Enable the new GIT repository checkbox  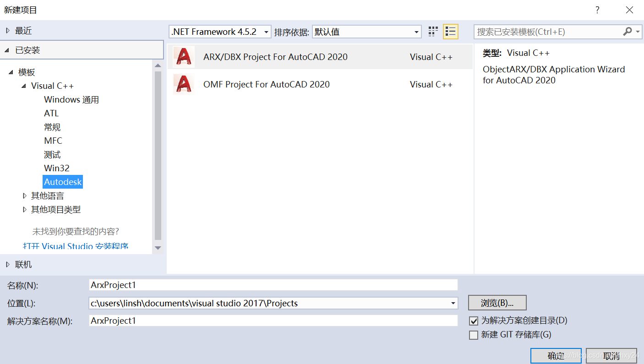coord(474,335)
